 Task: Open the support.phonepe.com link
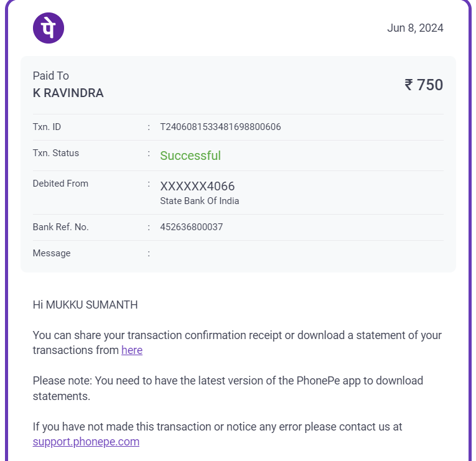pos(86,442)
